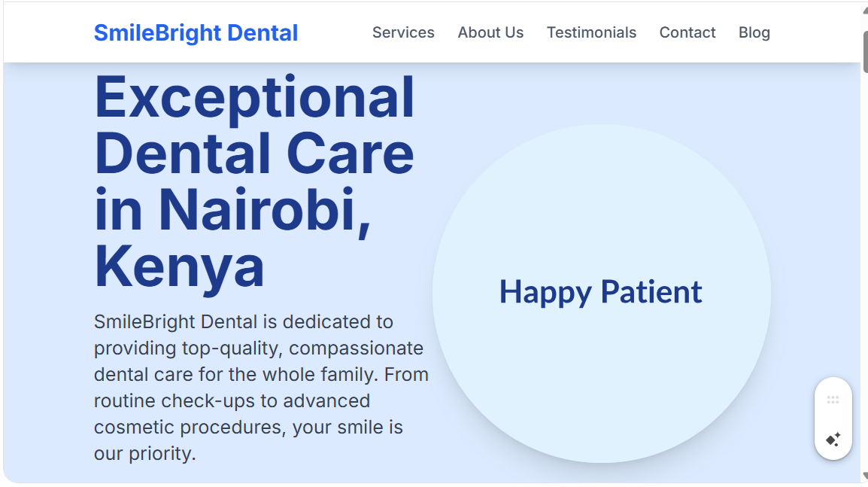The height and width of the screenshot is (487, 868).
Task: Click the Dental Care line of headline
Action: pos(254,153)
